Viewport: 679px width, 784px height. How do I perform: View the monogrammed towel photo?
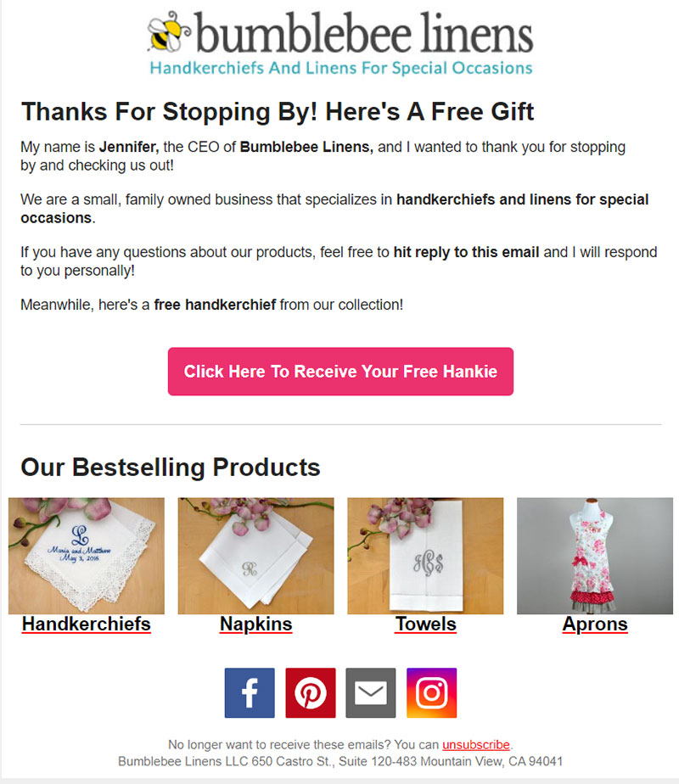425,556
